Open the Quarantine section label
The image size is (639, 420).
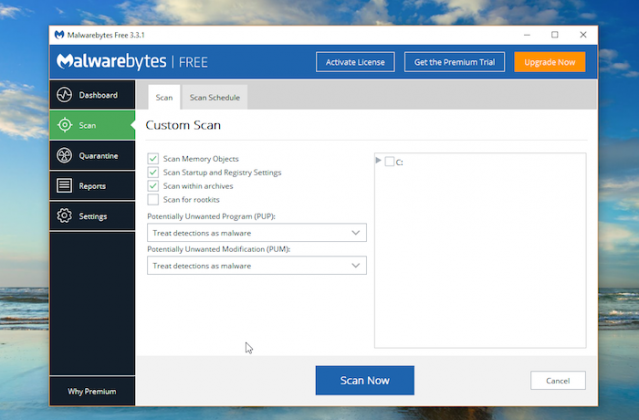tap(99, 156)
